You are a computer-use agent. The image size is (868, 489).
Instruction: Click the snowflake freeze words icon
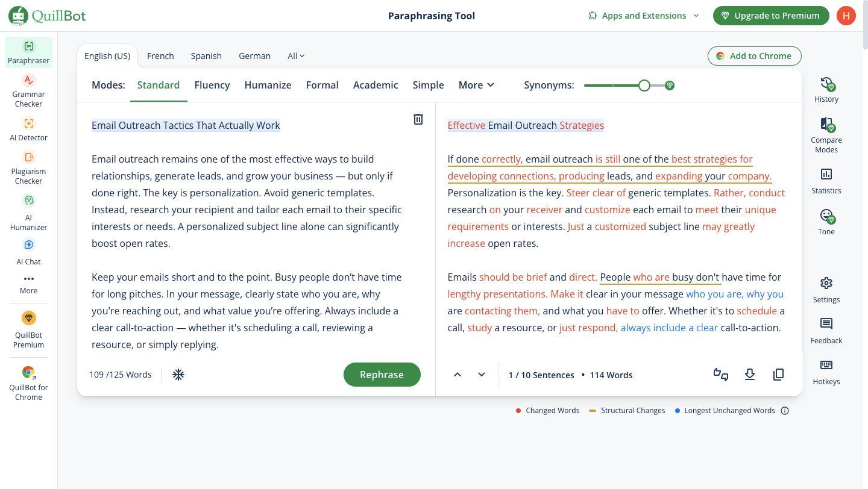point(178,375)
